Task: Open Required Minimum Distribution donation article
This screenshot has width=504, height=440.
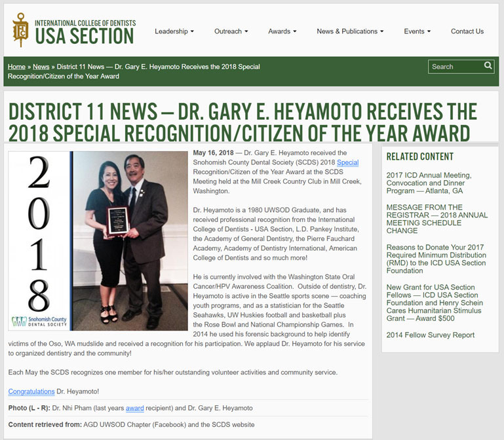Action: [x=436, y=259]
